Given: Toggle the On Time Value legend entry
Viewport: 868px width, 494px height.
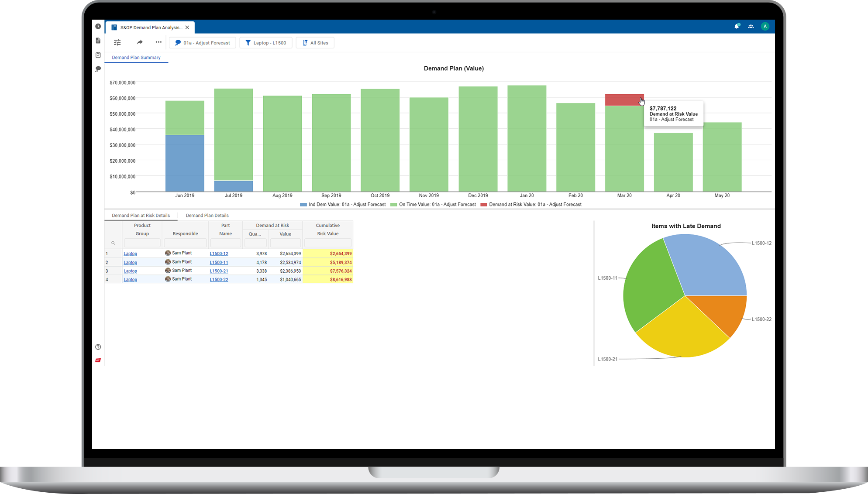Looking at the screenshot, I should (x=433, y=204).
